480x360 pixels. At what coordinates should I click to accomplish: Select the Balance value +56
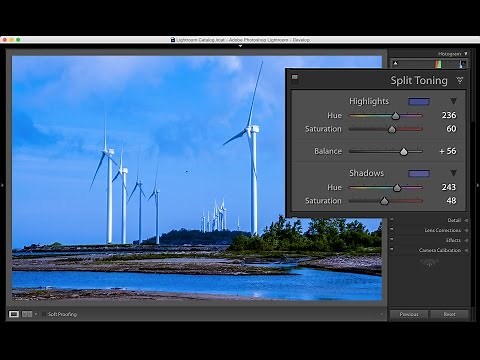click(x=448, y=151)
